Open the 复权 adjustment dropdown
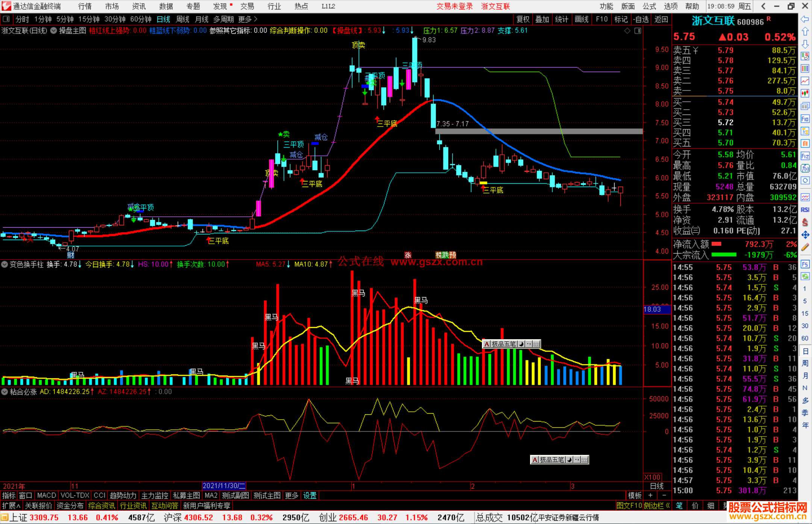812x524 pixels. tap(523, 19)
